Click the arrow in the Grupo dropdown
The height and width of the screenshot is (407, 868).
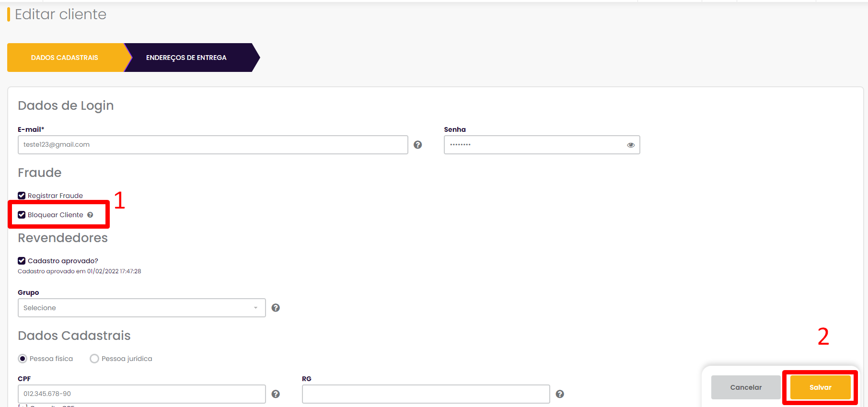click(255, 308)
